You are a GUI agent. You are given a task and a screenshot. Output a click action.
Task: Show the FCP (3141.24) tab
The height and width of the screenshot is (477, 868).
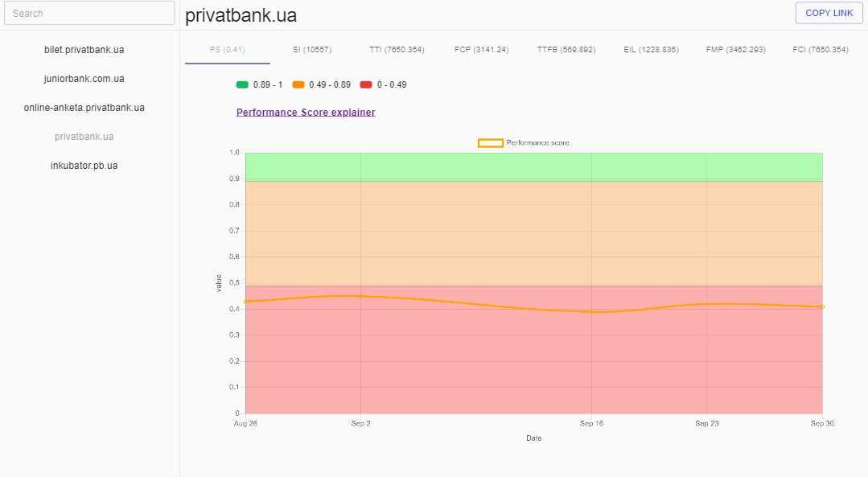coord(482,49)
